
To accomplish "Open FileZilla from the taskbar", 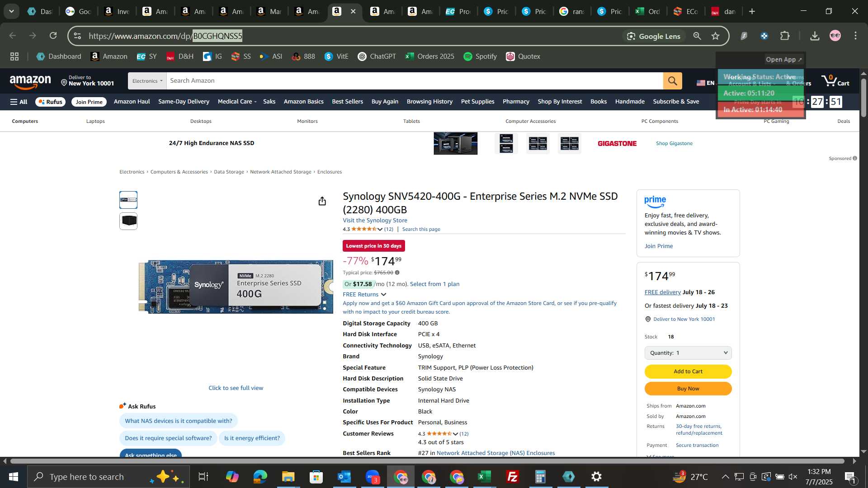I will [512, 477].
